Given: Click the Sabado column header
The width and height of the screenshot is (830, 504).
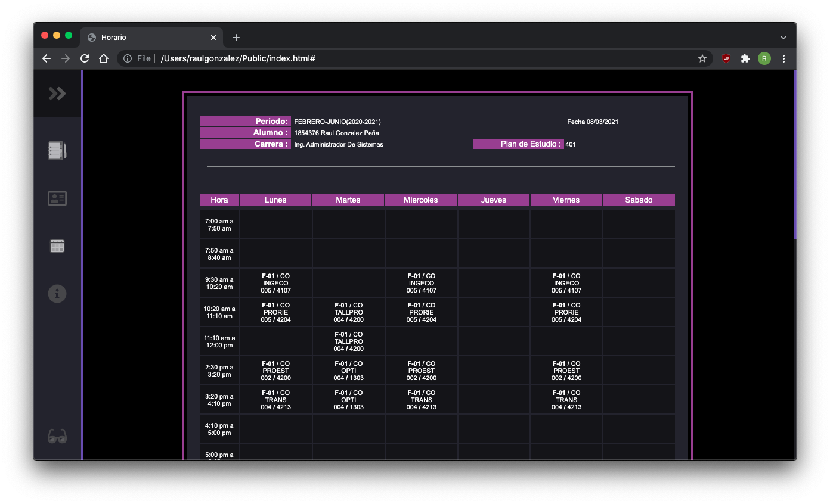Looking at the screenshot, I should [639, 200].
